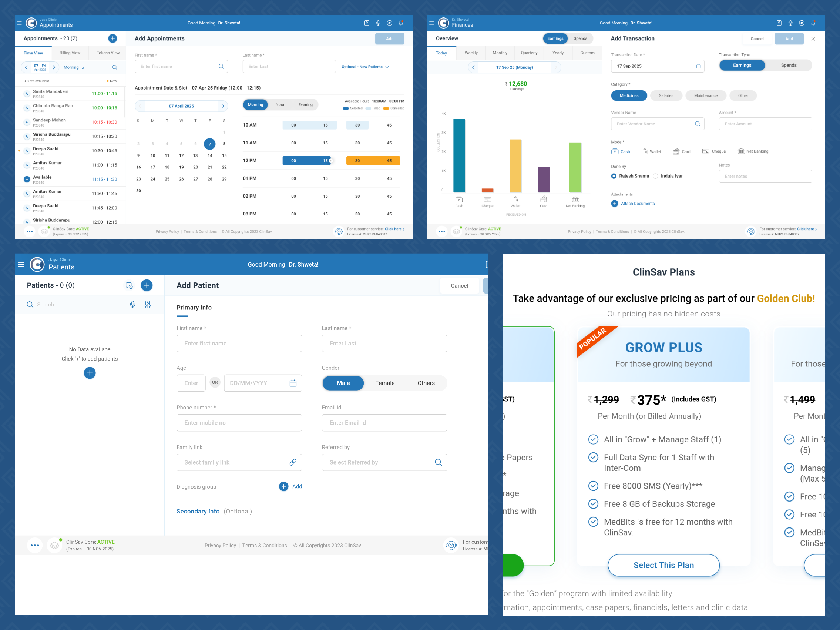
Task: Click Add button in Add Appointments
Action: (390, 39)
